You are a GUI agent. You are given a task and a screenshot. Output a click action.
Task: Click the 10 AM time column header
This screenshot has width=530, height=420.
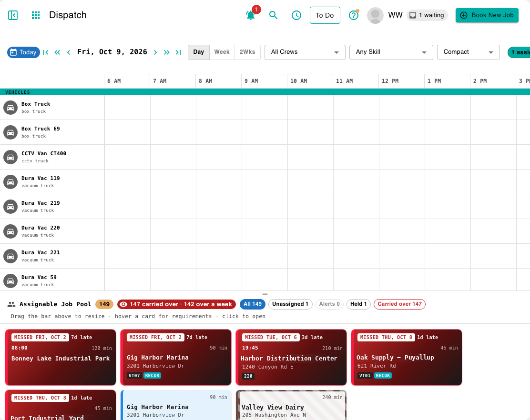(x=310, y=81)
